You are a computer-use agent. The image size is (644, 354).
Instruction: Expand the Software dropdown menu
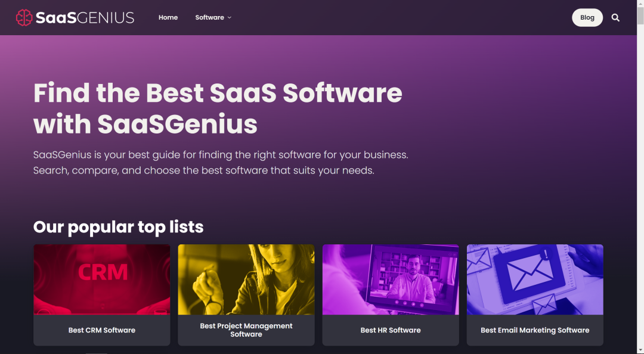point(213,17)
